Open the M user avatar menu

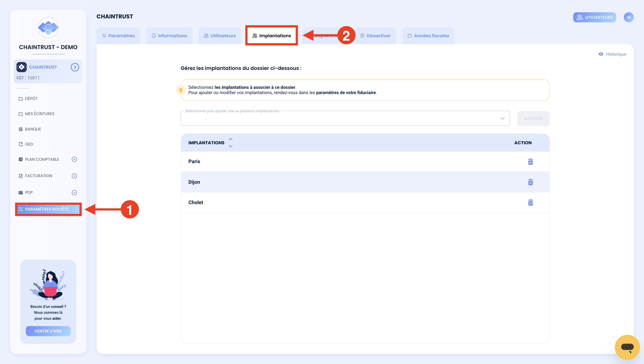[x=628, y=17]
